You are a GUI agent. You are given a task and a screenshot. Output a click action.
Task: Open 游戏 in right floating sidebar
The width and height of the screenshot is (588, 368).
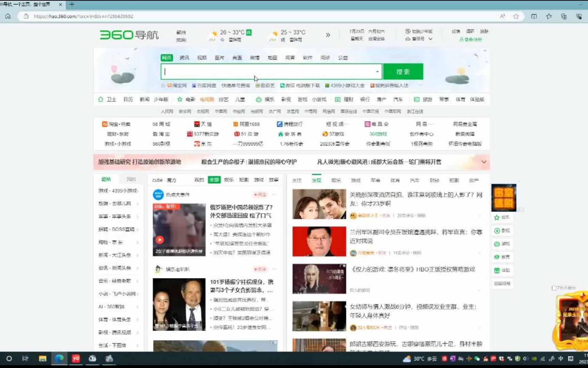coord(502,244)
